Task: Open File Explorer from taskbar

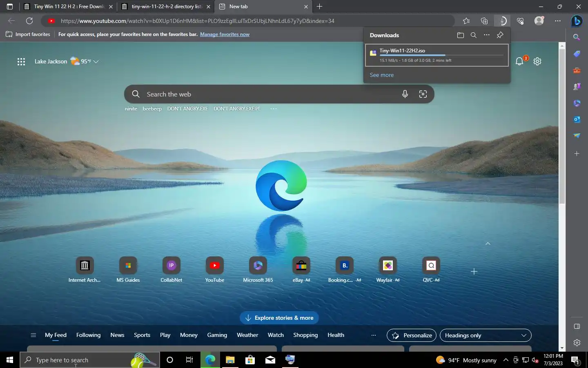Action: [x=230, y=360]
